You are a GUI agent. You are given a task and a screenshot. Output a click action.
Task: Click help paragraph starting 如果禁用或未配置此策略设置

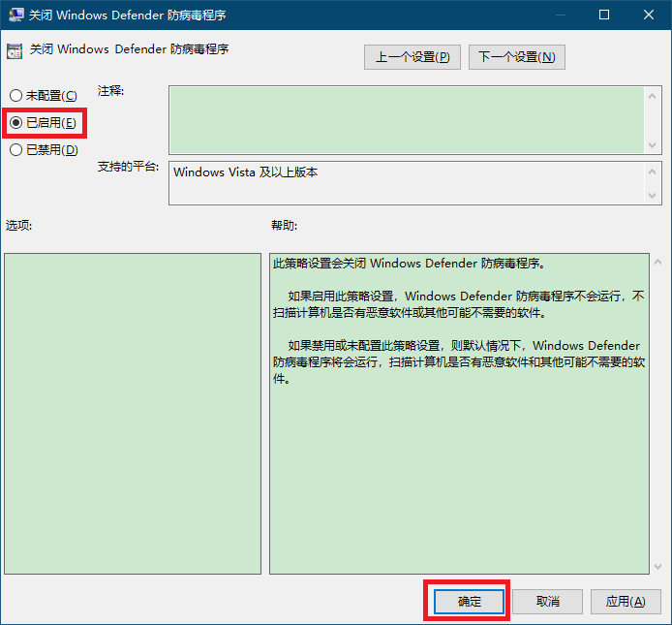pos(459,361)
